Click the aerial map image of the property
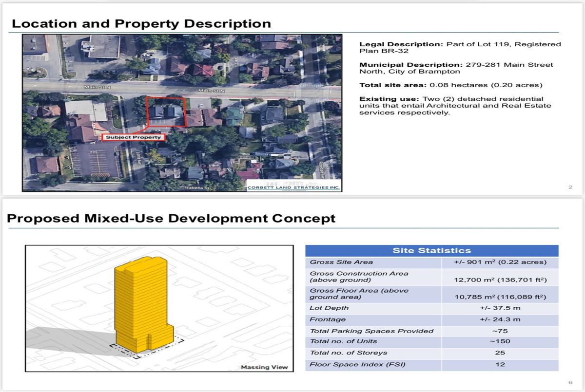The height and width of the screenshot is (392, 585). coord(182,113)
